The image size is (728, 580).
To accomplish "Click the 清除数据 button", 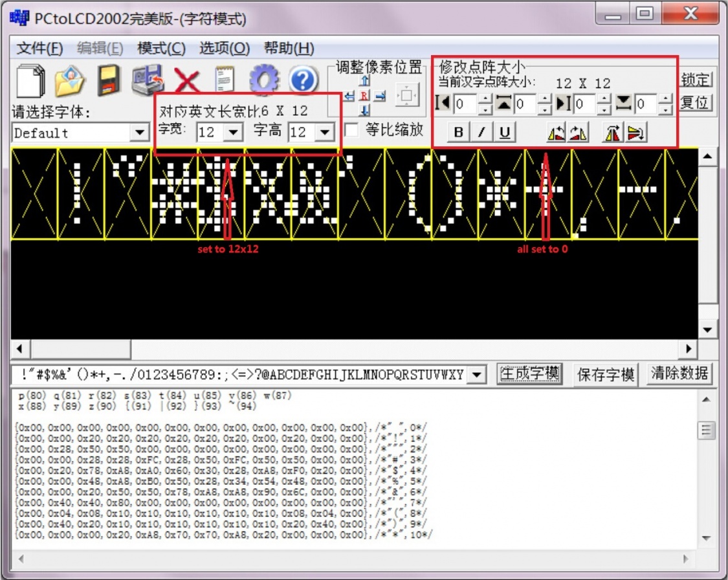I will 679,374.
